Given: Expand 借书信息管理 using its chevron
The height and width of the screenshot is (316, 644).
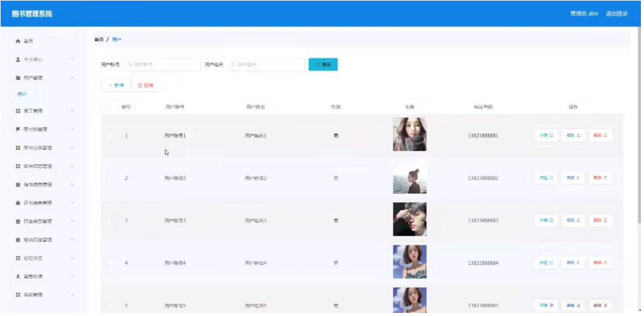Looking at the screenshot, I should click(72, 185).
